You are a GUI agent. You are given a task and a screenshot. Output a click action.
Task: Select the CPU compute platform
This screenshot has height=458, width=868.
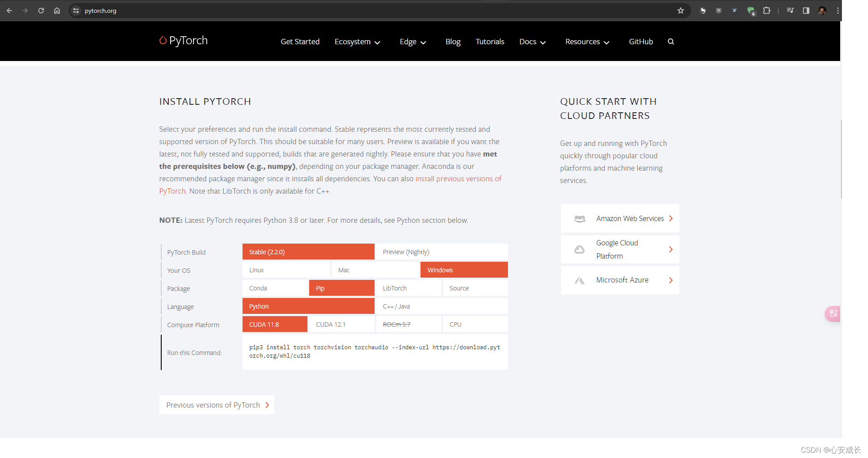(475, 324)
